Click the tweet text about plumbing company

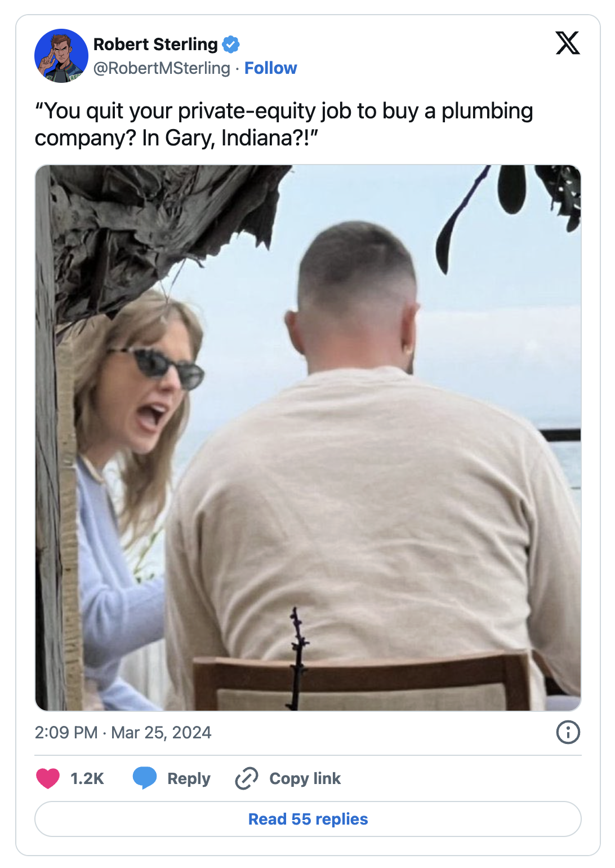tap(284, 124)
